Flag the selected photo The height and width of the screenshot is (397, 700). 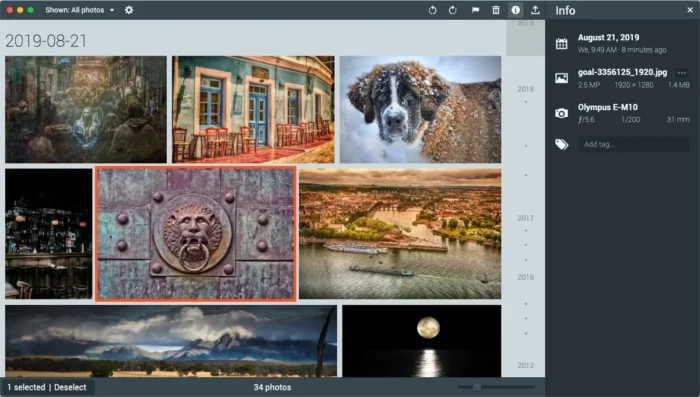(x=475, y=10)
